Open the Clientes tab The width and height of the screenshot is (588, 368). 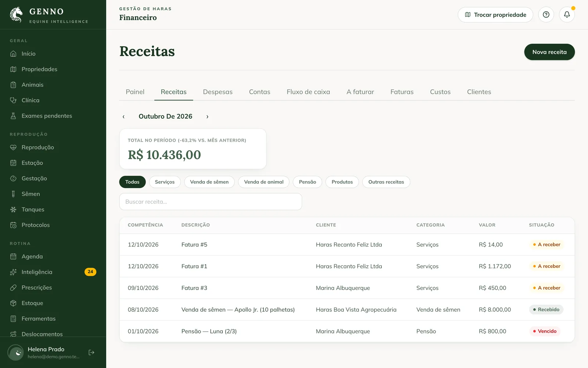click(x=479, y=92)
